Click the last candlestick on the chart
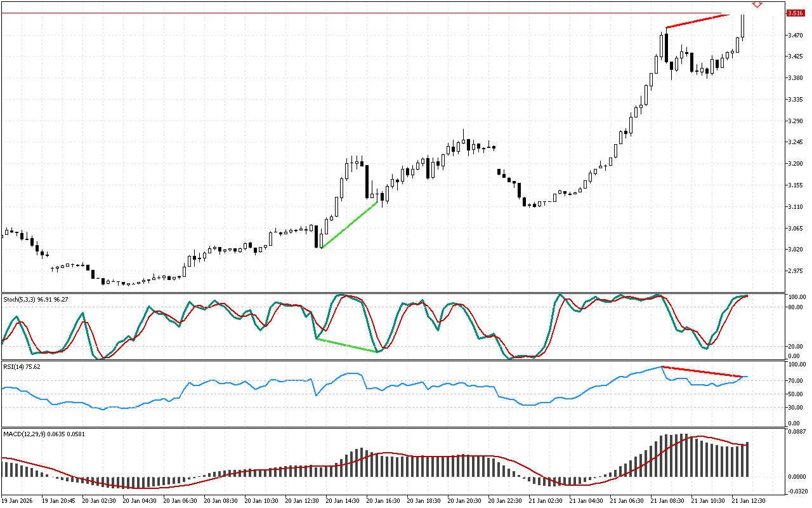812x508 pixels. 743,27
